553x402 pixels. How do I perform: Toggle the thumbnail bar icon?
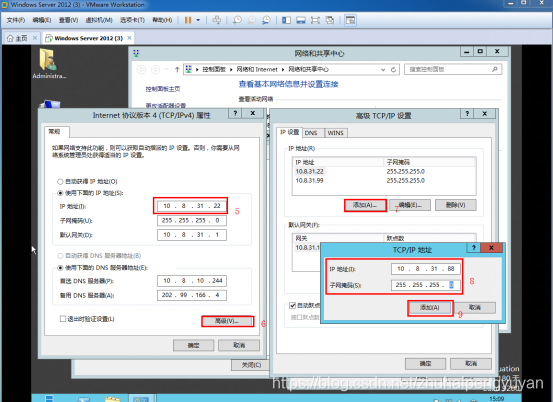(x=300, y=20)
